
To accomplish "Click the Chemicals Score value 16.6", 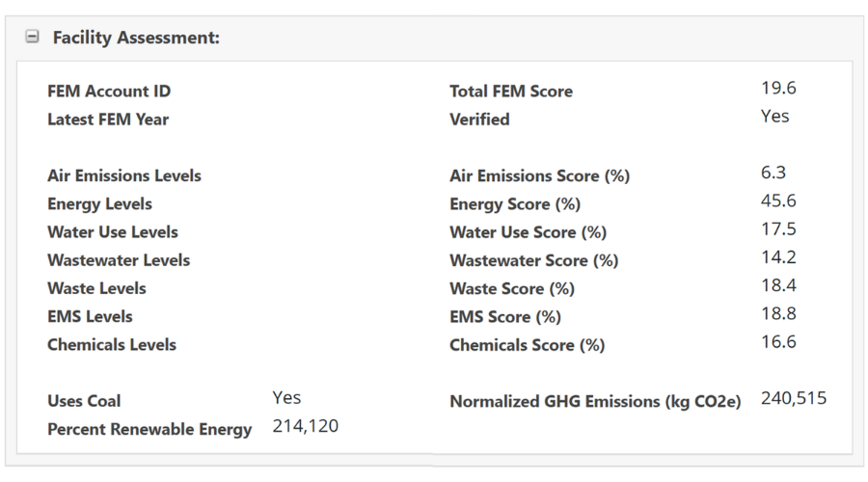I will pyautogui.click(x=778, y=341).
